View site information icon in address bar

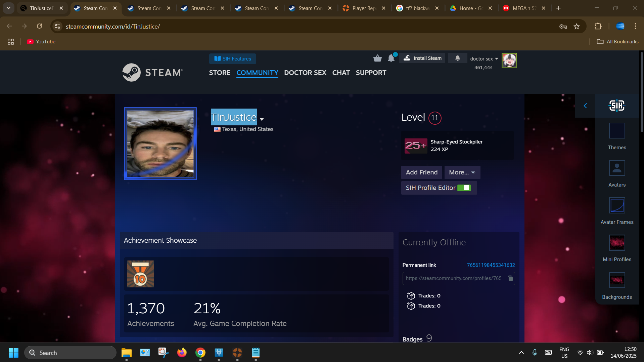pyautogui.click(x=57, y=26)
